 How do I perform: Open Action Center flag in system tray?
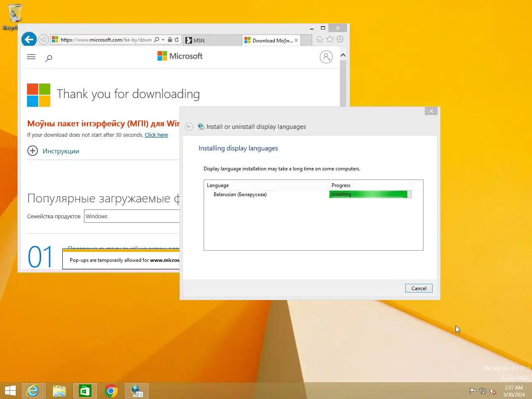click(473, 391)
